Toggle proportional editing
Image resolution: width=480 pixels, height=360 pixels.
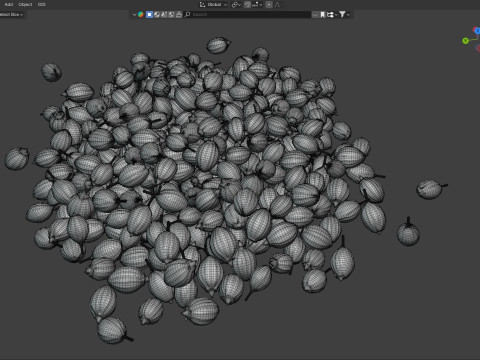point(269,4)
